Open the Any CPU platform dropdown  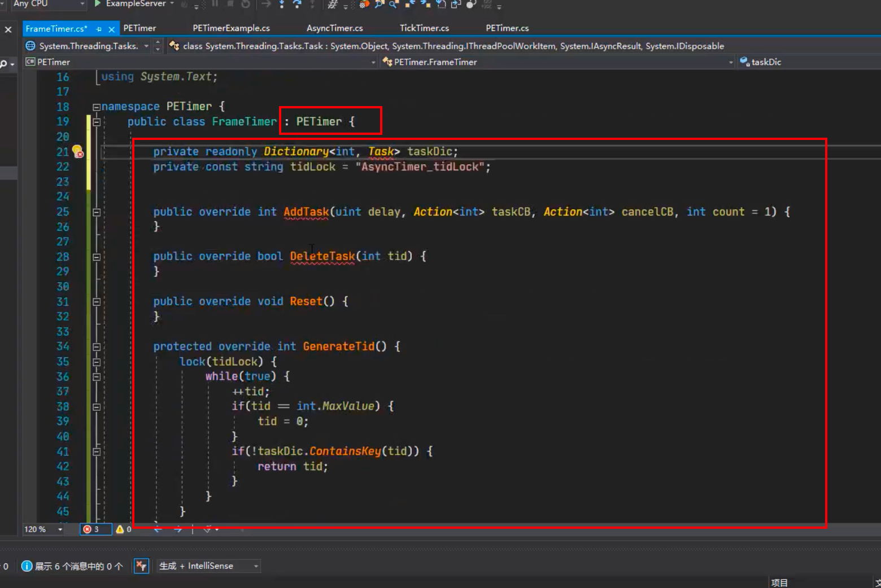(82, 4)
